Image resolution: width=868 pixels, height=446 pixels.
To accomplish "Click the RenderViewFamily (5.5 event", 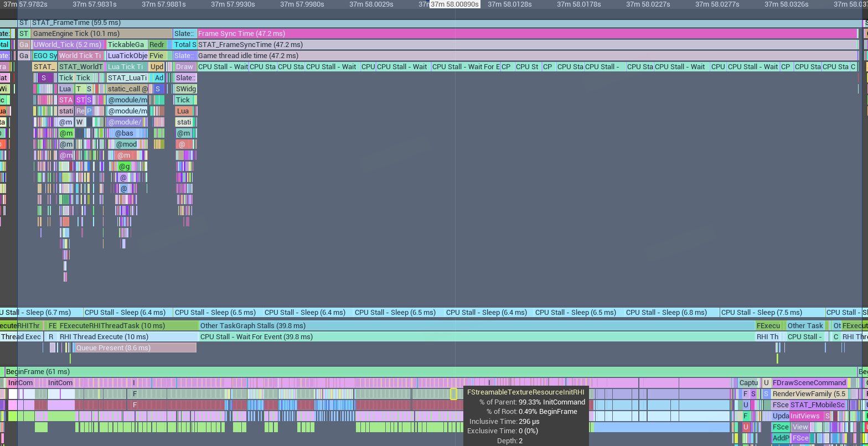I will tap(809, 394).
